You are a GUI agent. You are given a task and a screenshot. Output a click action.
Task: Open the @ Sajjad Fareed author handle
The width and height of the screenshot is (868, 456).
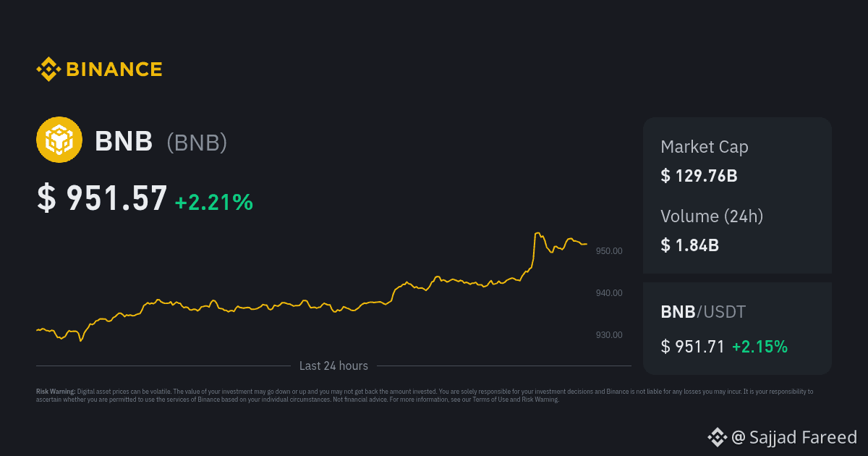click(x=794, y=437)
